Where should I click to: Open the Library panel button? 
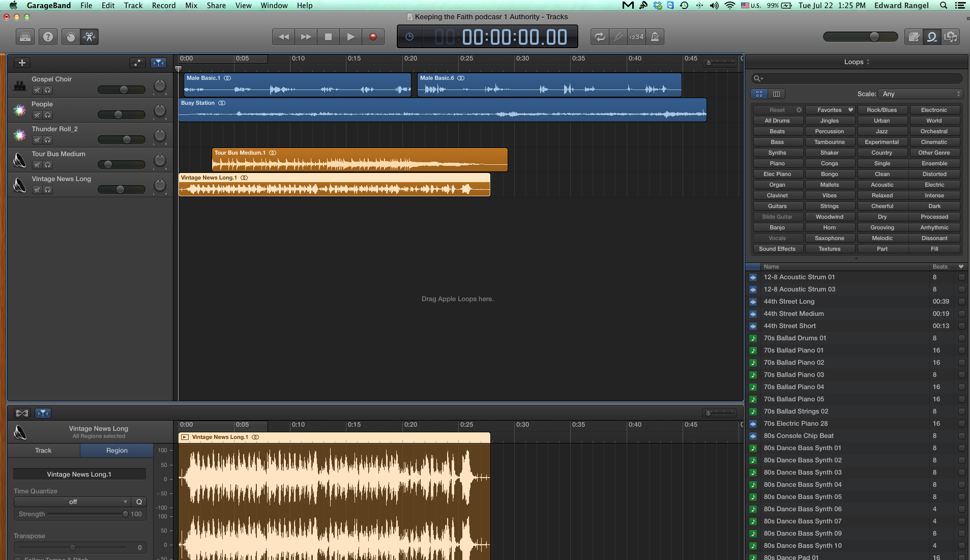25,37
